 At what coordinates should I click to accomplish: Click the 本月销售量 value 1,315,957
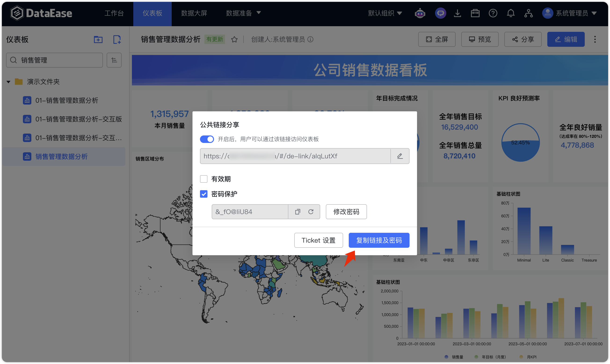(169, 114)
